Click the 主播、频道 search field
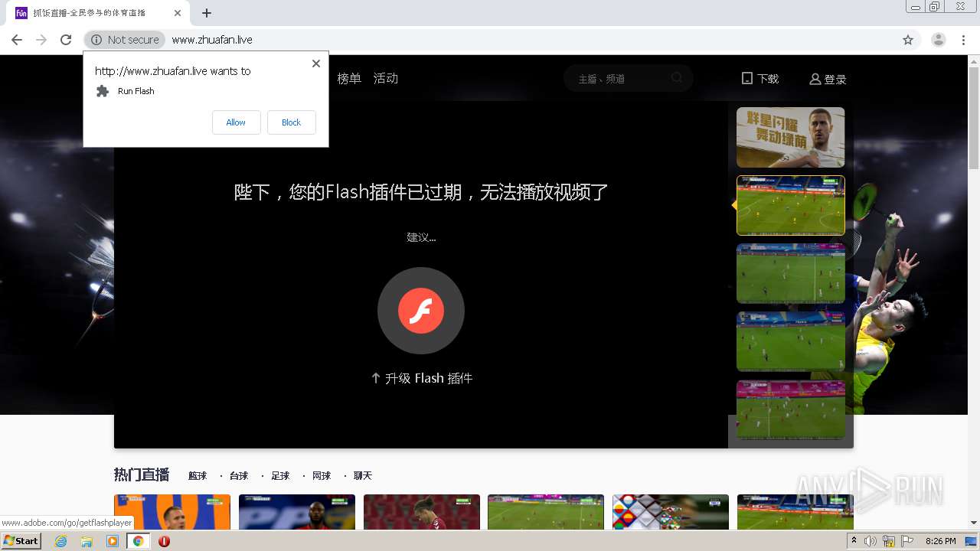Image resolution: width=980 pixels, height=551 pixels. [620, 78]
